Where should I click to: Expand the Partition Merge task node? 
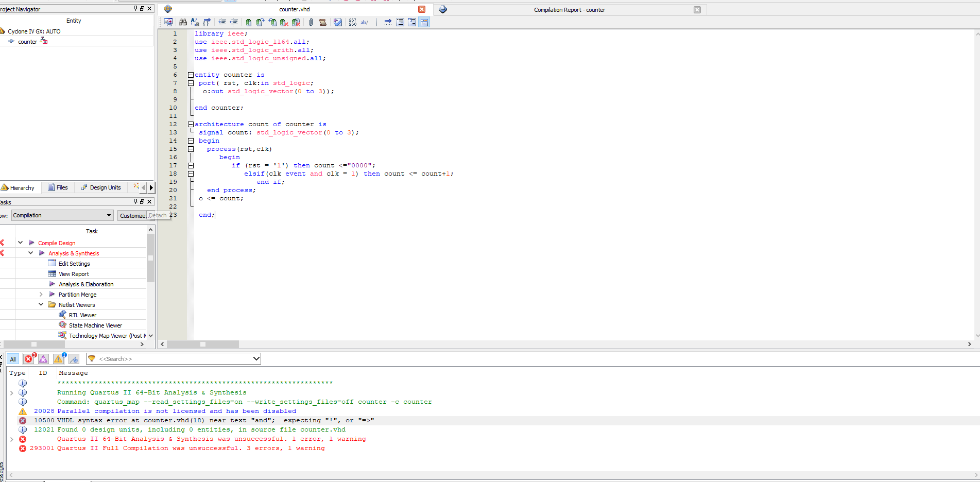(41, 295)
